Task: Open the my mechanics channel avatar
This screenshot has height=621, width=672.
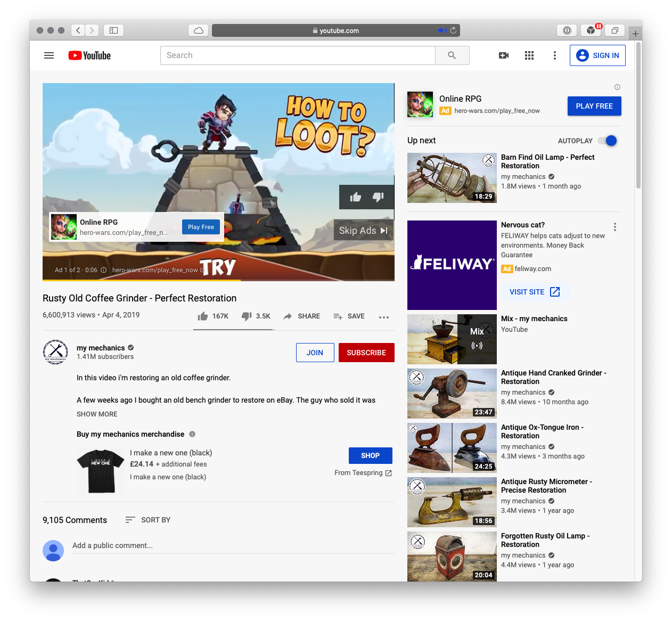Action: click(55, 352)
